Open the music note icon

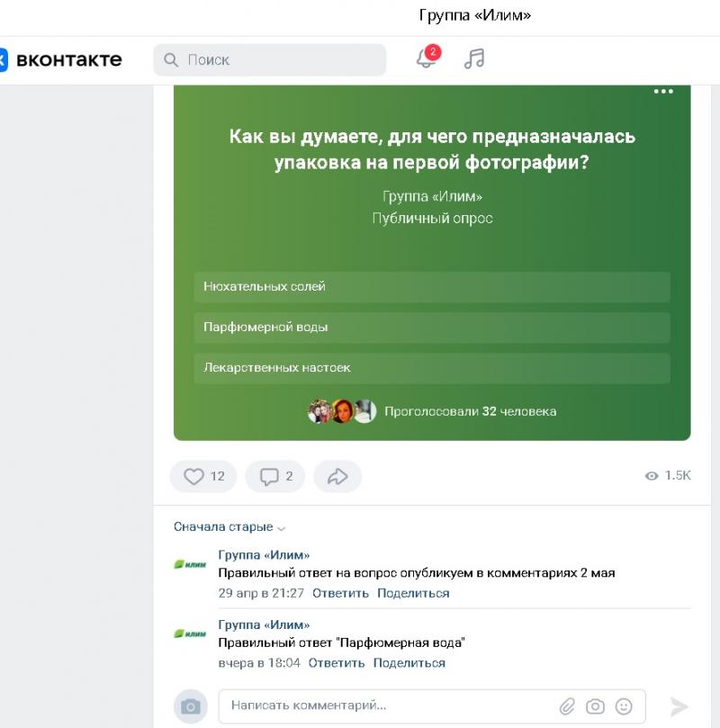[474, 59]
